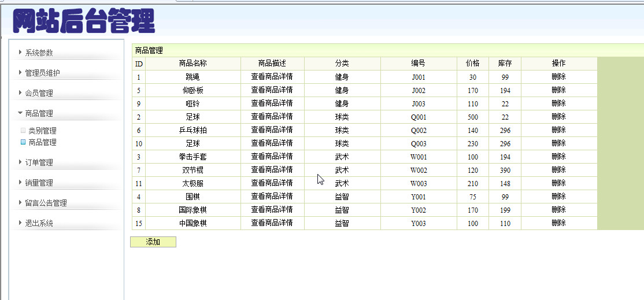This screenshot has width=644, height=300.
Task: Open 类别管理 under product management
Action: [42, 131]
